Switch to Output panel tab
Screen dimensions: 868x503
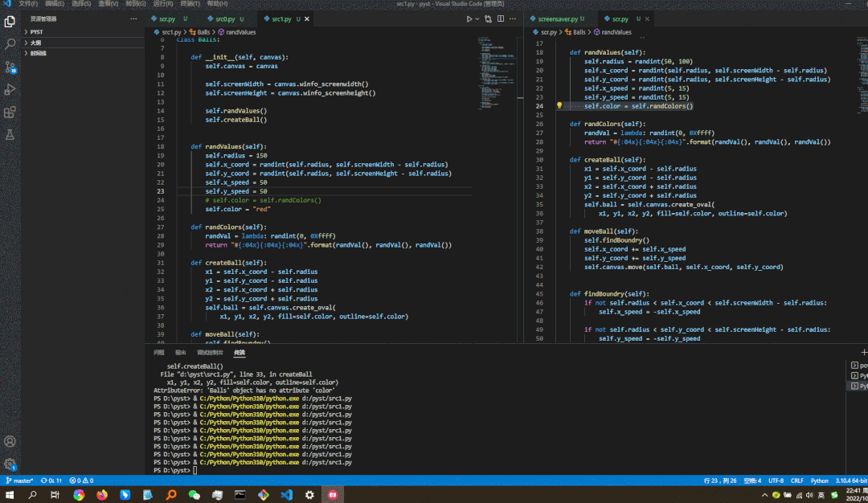click(x=181, y=353)
